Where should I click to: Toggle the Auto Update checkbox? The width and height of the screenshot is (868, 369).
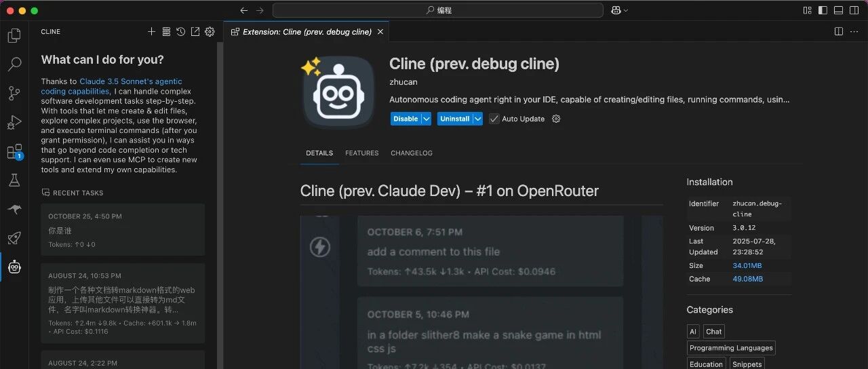pyautogui.click(x=494, y=119)
